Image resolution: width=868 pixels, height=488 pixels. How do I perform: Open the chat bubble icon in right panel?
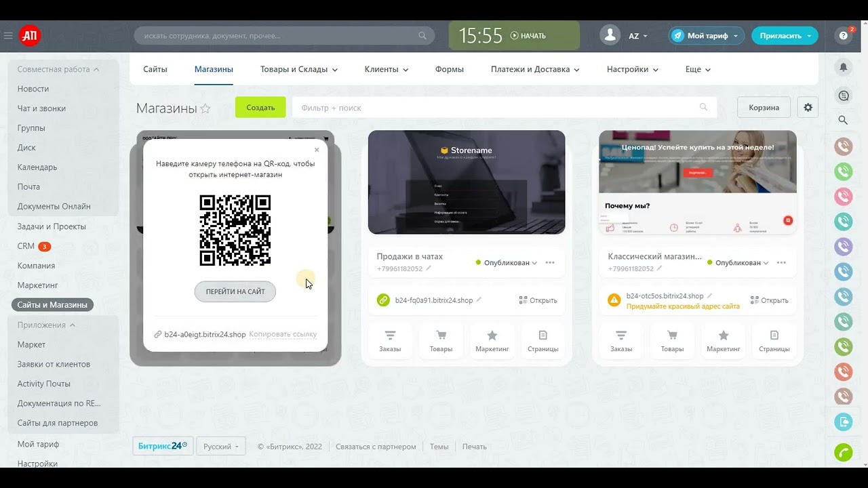pyautogui.click(x=844, y=96)
